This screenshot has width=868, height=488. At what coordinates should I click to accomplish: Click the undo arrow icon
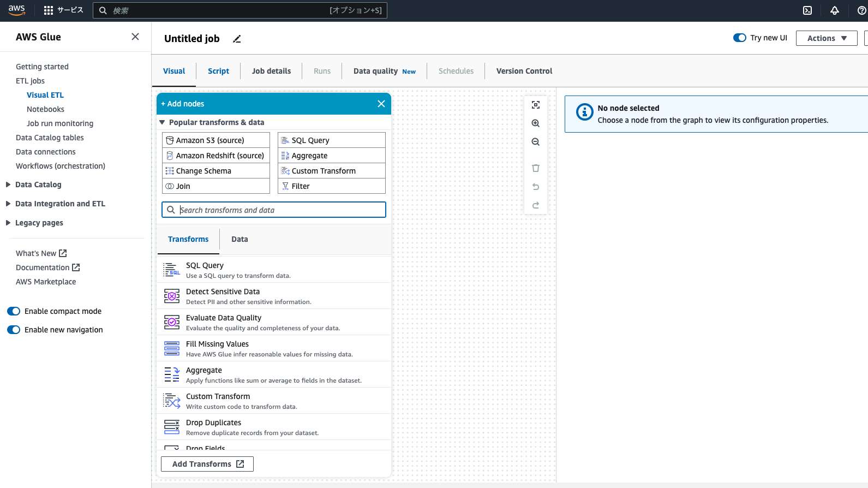coord(536,187)
